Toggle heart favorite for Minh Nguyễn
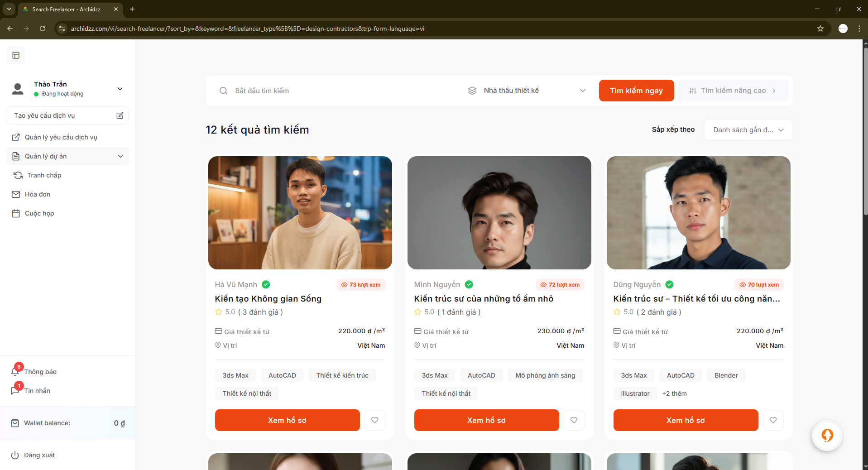868x470 pixels. 574,420
